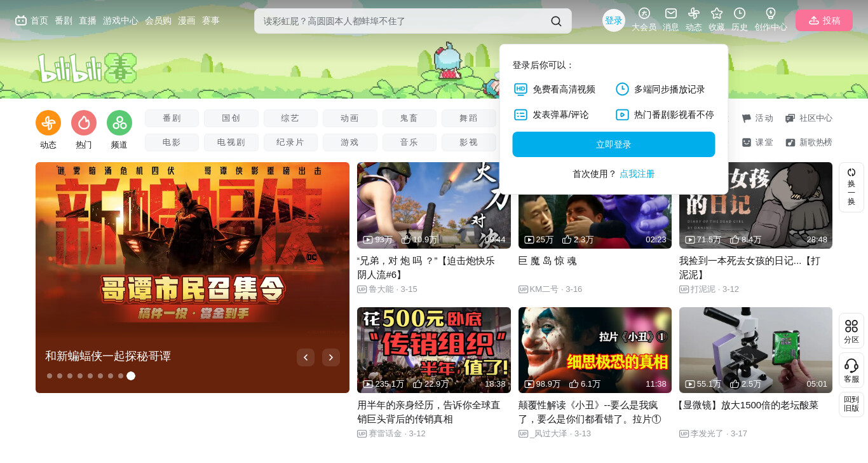Open 活动 flag link

[757, 118]
